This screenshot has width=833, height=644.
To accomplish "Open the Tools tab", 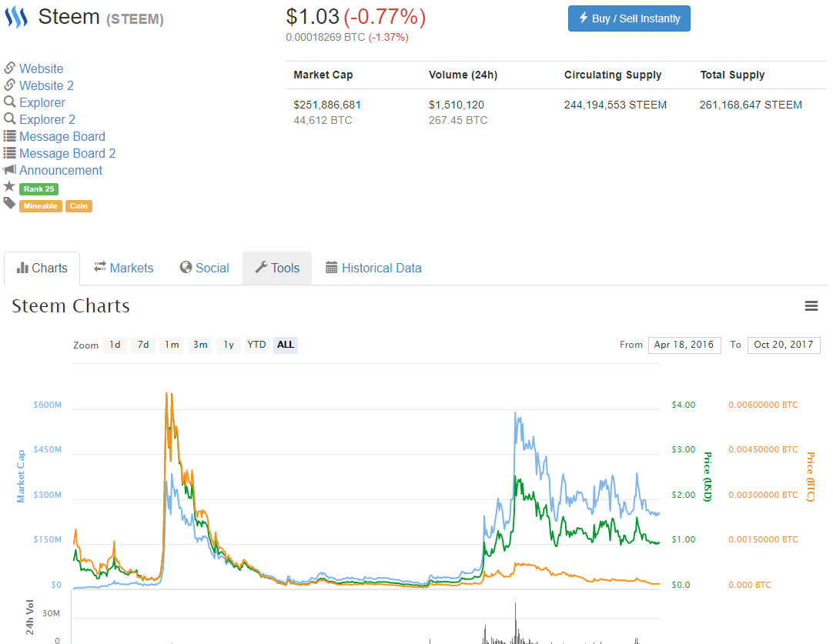I will point(277,268).
